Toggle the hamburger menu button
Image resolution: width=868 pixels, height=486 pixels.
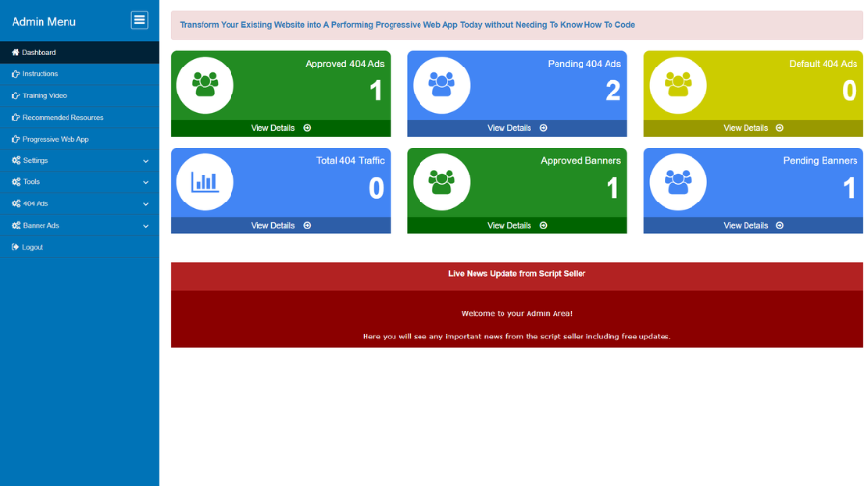pos(139,20)
